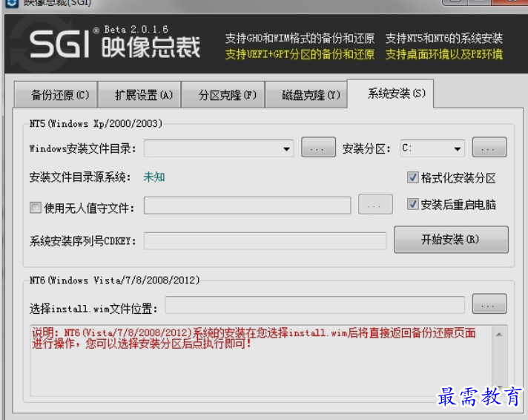Click the red 说明 NT6 note text
The image size is (528, 420).
(254, 338)
